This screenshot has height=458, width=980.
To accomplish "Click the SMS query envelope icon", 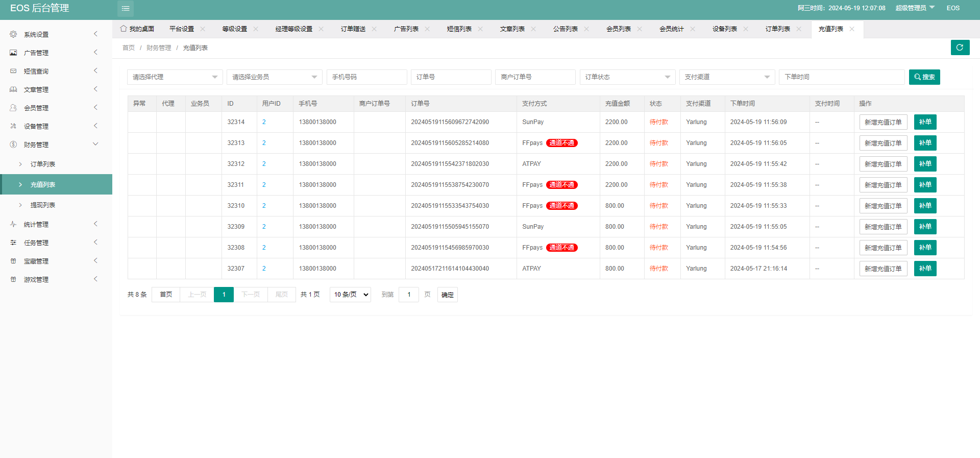I will point(13,71).
